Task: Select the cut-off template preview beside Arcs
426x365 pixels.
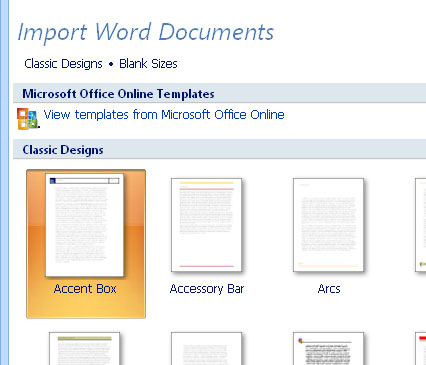Action: pyautogui.click(x=421, y=225)
